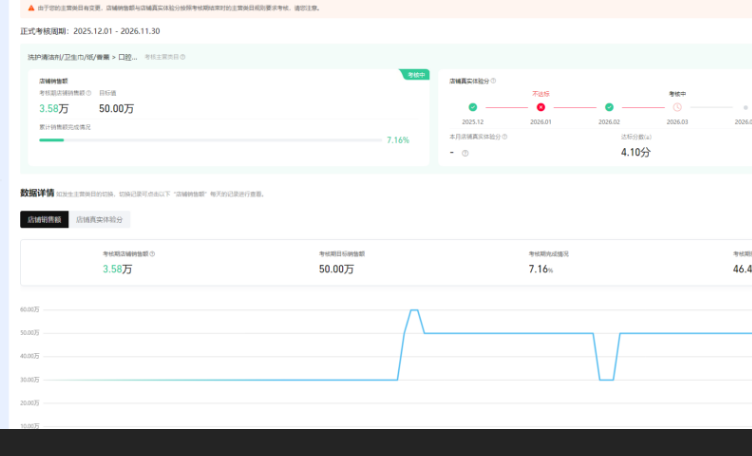Screen dimensions: 752x456
Task: Click help icon in data details 考核期店铺销售额
Action: [x=153, y=254]
